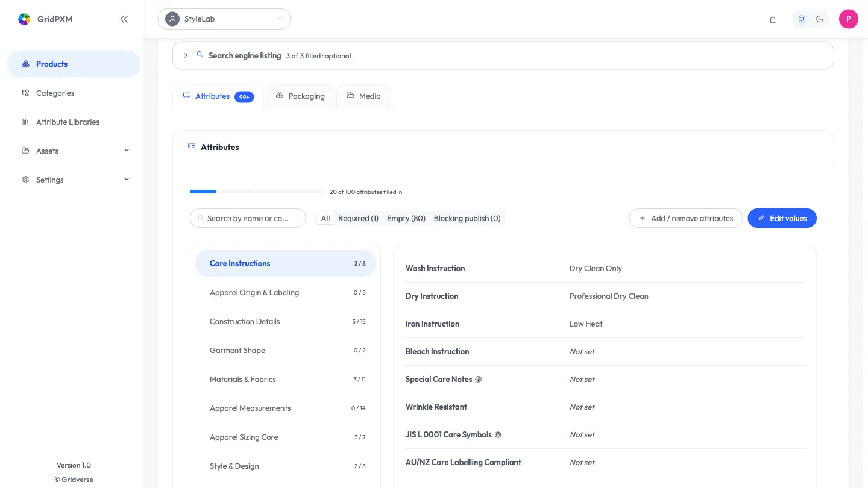
Task: Select Style & Design group
Action: click(x=285, y=466)
